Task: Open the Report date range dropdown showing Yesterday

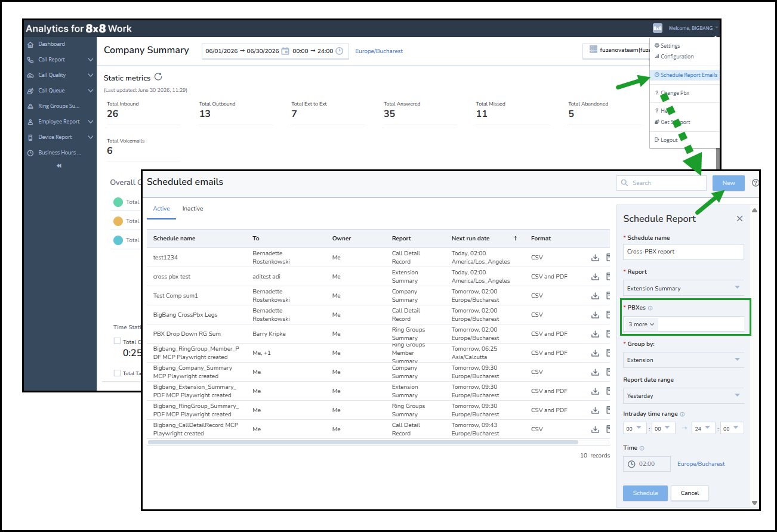Action: tap(683, 395)
